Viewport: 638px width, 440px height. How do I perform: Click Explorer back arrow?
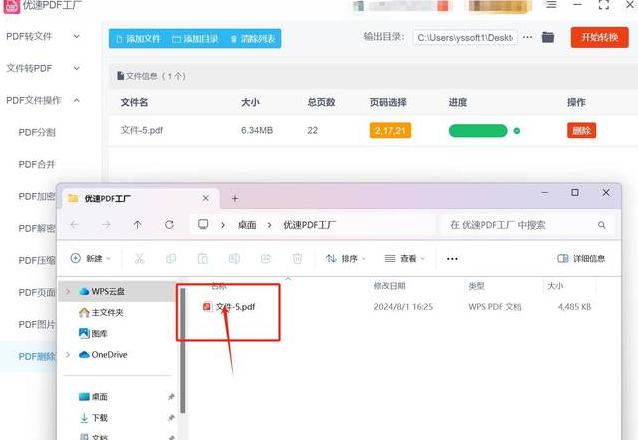click(x=74, y=225)
